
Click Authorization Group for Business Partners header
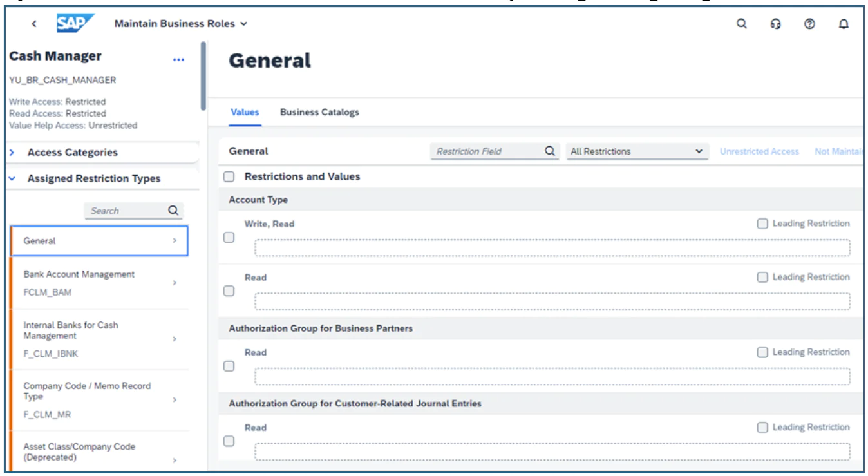coord(321,328)
